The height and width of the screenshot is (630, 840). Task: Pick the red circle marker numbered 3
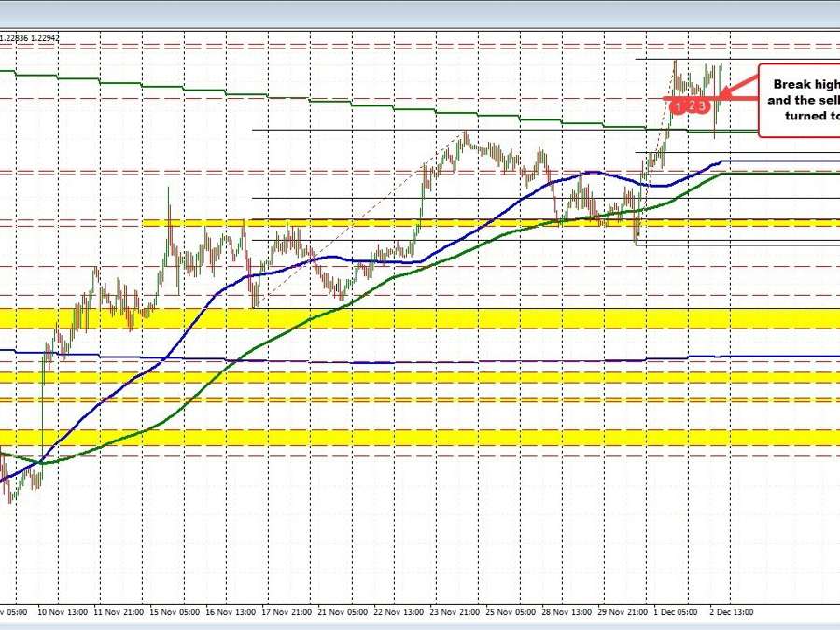click(x=704, y=106)
